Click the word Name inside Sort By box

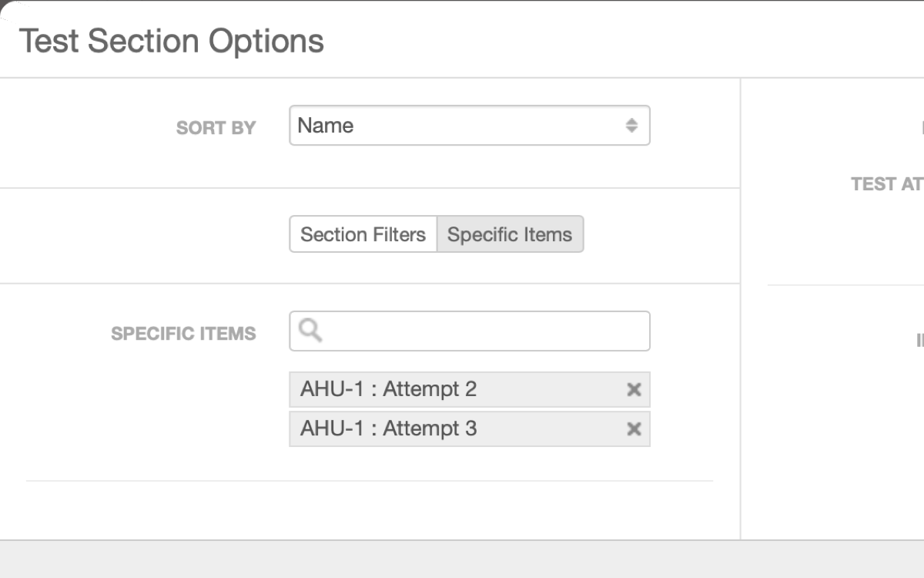coord(326,126)
